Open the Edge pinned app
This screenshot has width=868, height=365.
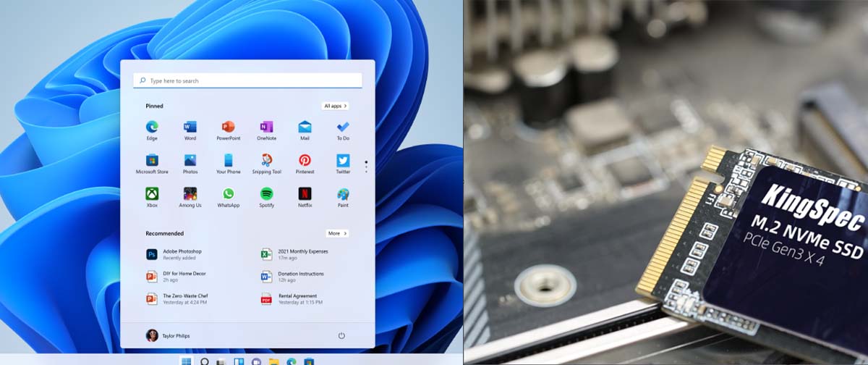pos(152,130)
